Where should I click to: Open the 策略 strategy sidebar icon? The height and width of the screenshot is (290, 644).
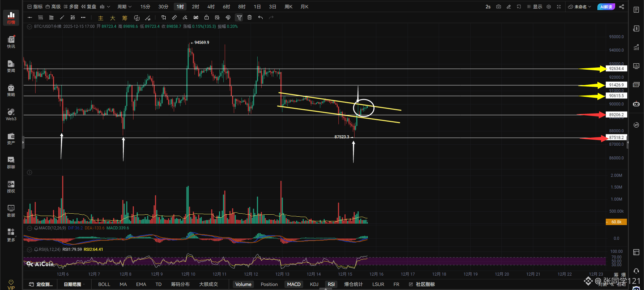click(11, 90)
